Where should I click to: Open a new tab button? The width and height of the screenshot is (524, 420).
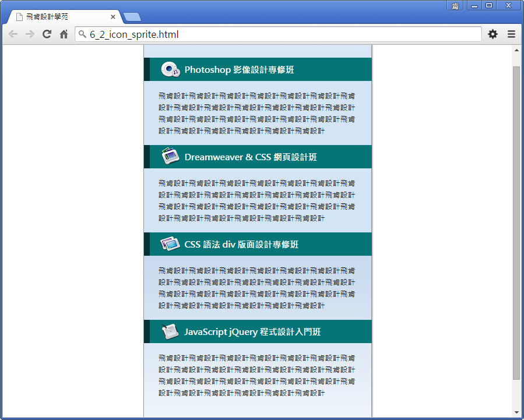pyautogui.click(x=132, y=17)
